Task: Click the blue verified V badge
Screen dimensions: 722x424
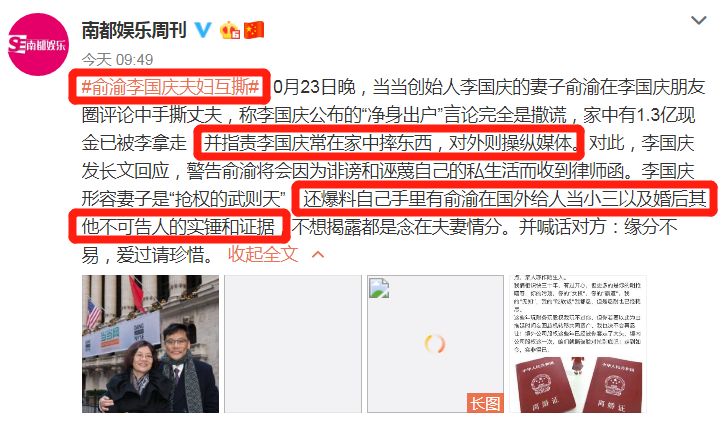Action: 203,30
